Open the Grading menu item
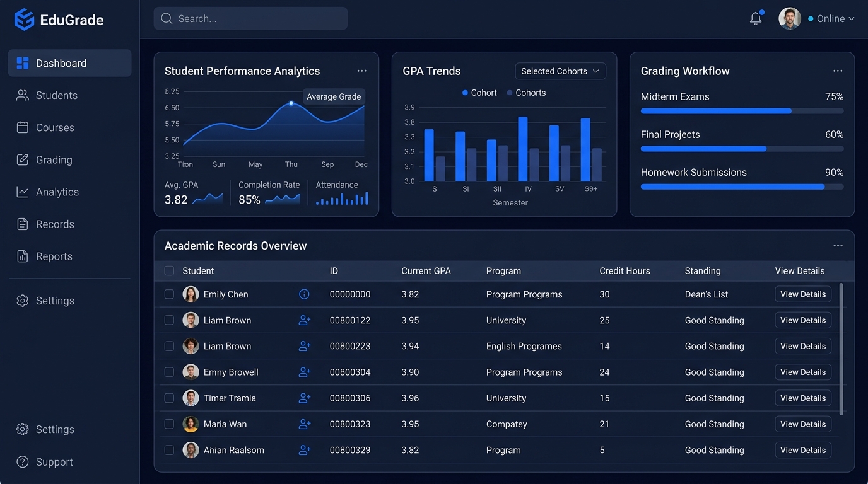Viewport: 868px width, 484px height. click(x=69, y=159)
